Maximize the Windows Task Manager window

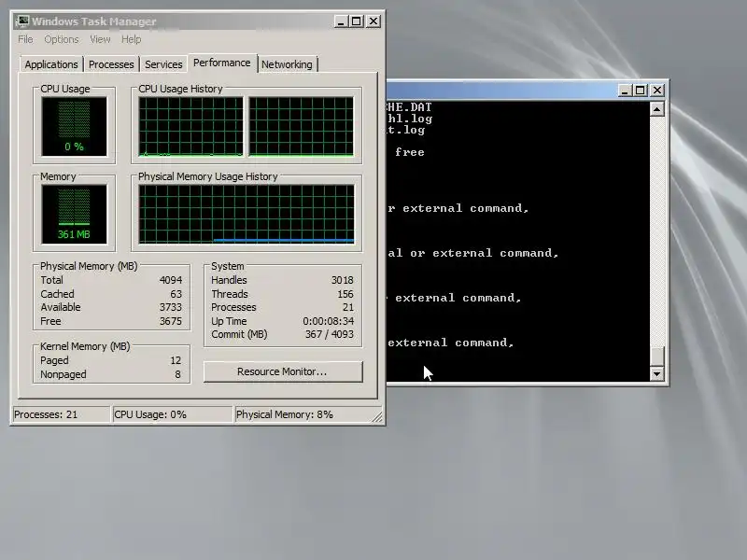click(357, 21)
